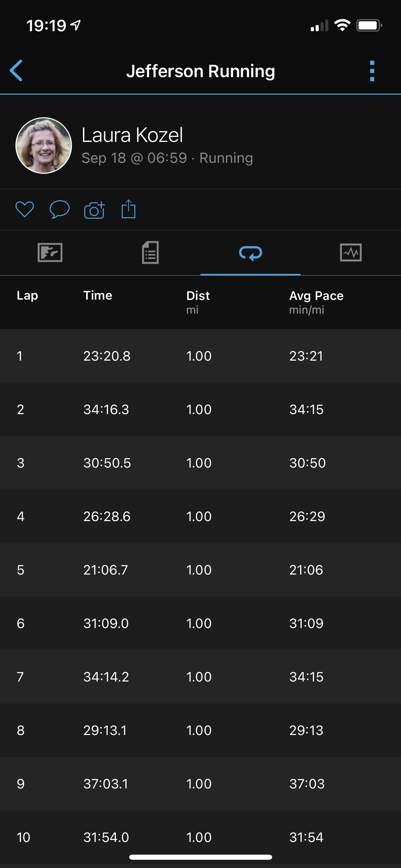Open the three-dot more options menu
This screenshot has height=868, width=401.
(x=372, y=71)
